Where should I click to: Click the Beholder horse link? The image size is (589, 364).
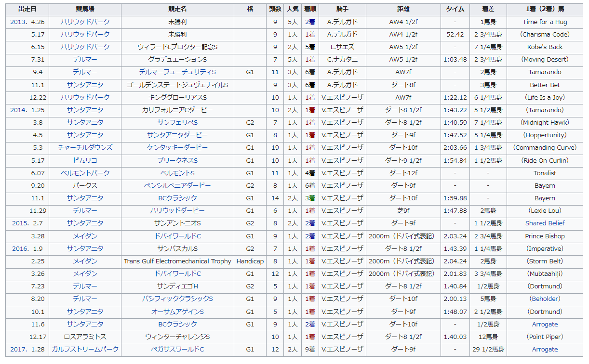point(545,299)
